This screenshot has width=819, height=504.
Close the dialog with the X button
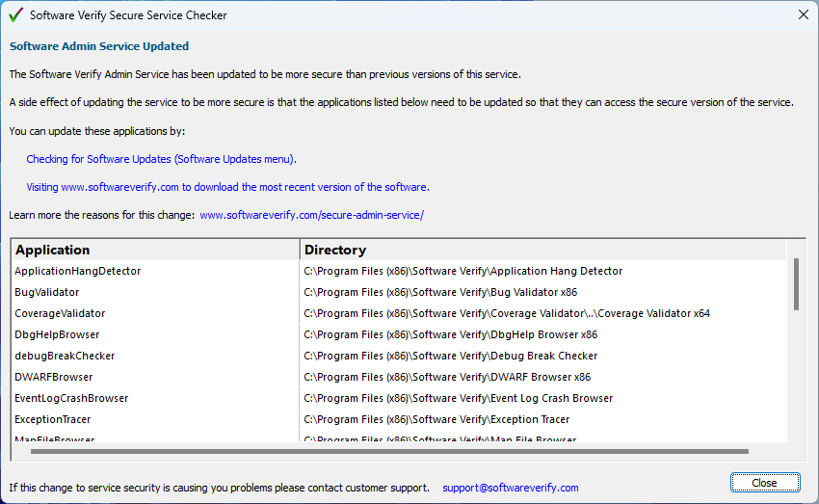(804, 14)
